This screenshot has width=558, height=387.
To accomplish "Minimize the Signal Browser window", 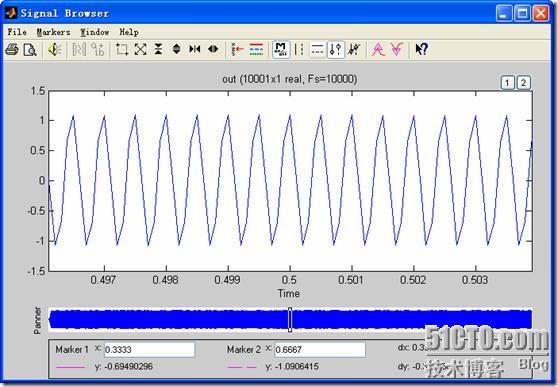I will 504,14.
